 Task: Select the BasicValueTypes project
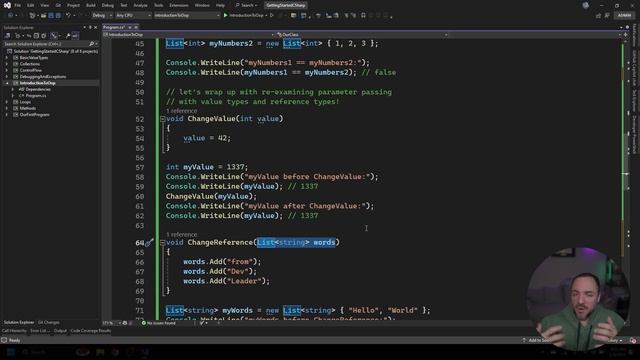click(x=33, y=58)
